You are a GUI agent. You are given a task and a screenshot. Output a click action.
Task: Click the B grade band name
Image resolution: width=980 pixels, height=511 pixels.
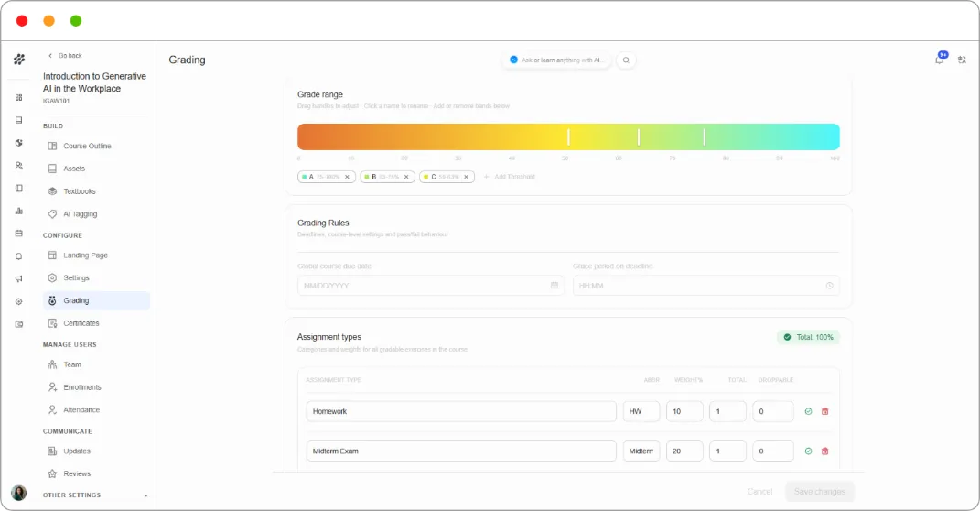point(373,177)
